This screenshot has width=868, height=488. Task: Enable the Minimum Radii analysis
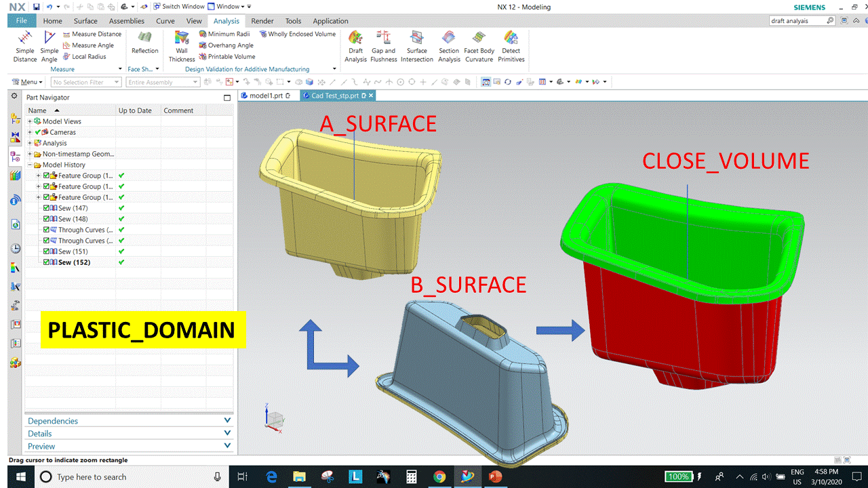click(225, 33)
